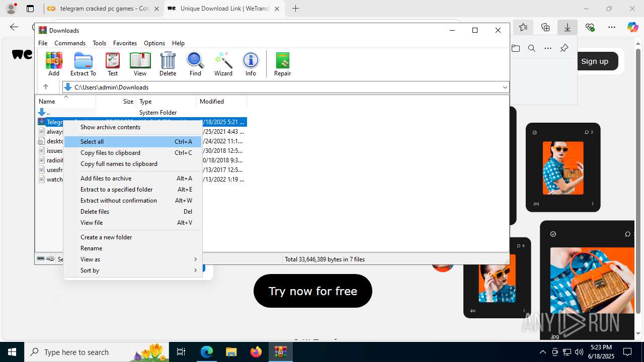The image size is (644, 362).
Task: Open File Explorer from the taskbar
Action: coord(231,352)
